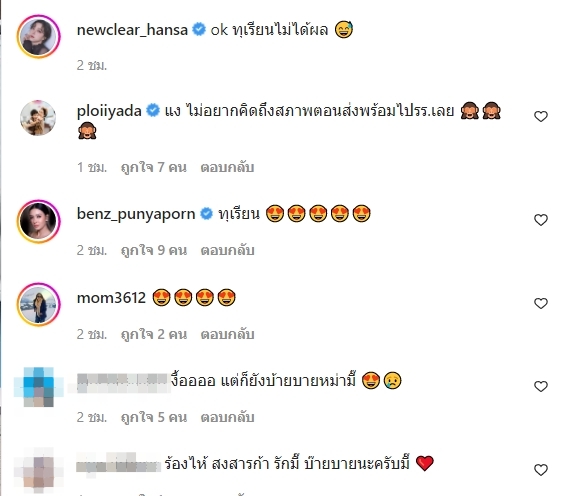Reply to ploiiyada's comment using ตอบกลับ
Viewport: 563px width, 496px height.
pyautogui.click(x=227, y=167)
